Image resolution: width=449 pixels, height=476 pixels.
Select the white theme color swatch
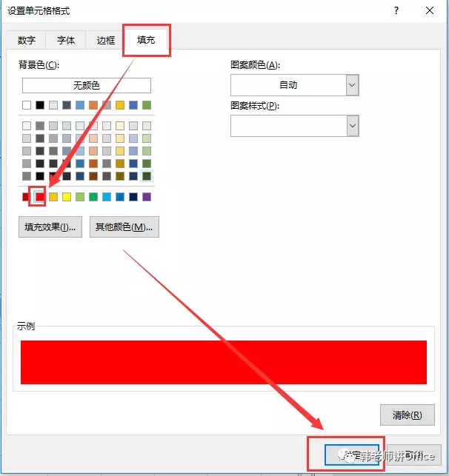point(27,105)
